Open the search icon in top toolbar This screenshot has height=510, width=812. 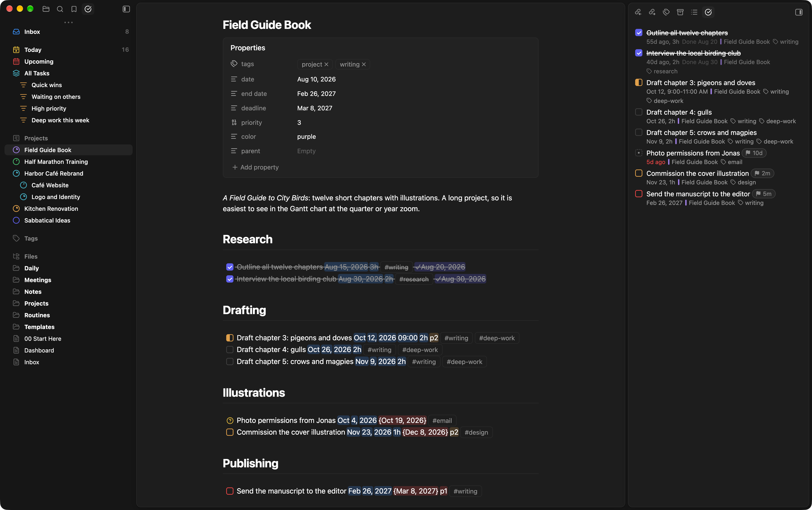click(60, 9)
